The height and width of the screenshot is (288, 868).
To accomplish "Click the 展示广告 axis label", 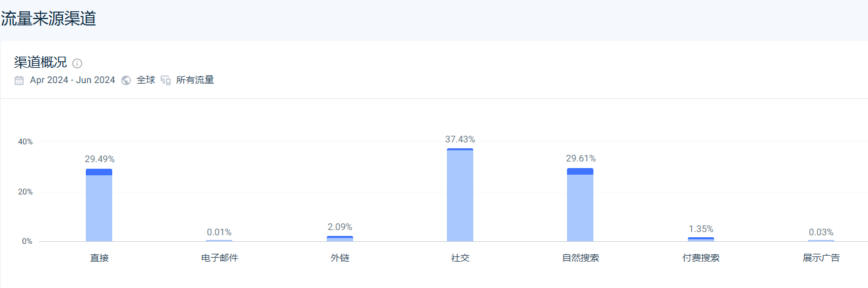I will coord(821,258).
